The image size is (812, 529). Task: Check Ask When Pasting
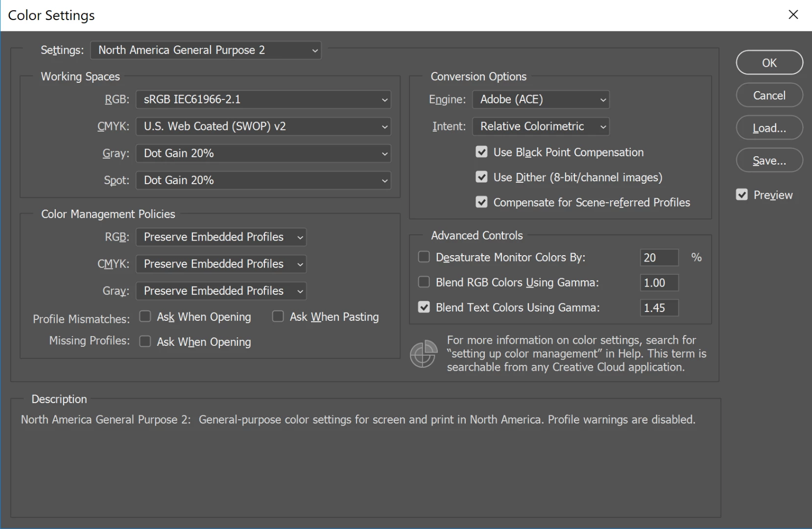click(x=278, y=316)
